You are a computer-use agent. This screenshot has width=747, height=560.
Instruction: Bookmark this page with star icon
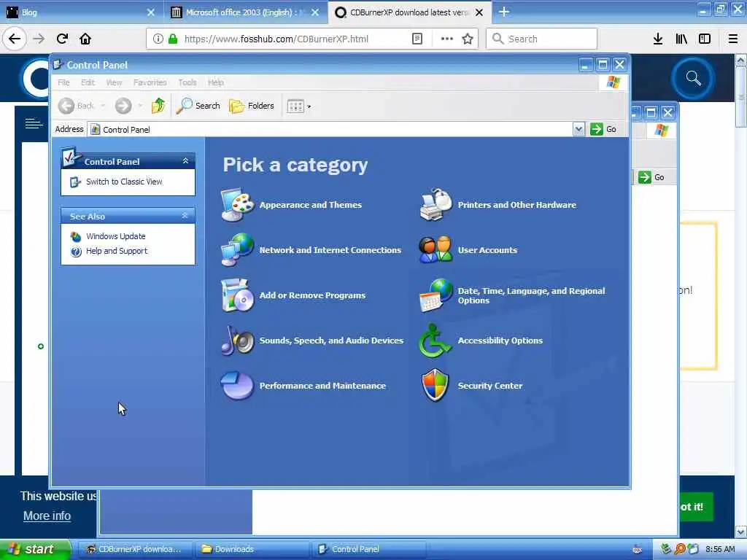(468, 39)
